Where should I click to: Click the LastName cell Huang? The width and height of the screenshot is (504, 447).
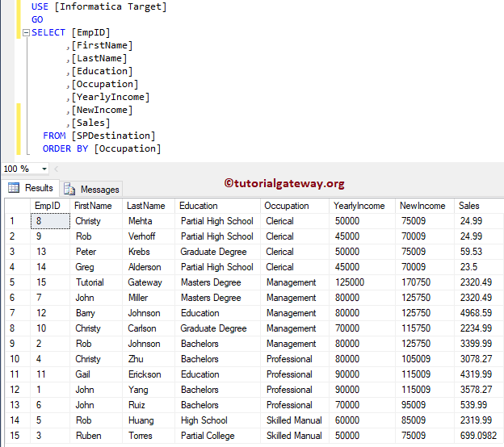(x=149, y=420)
